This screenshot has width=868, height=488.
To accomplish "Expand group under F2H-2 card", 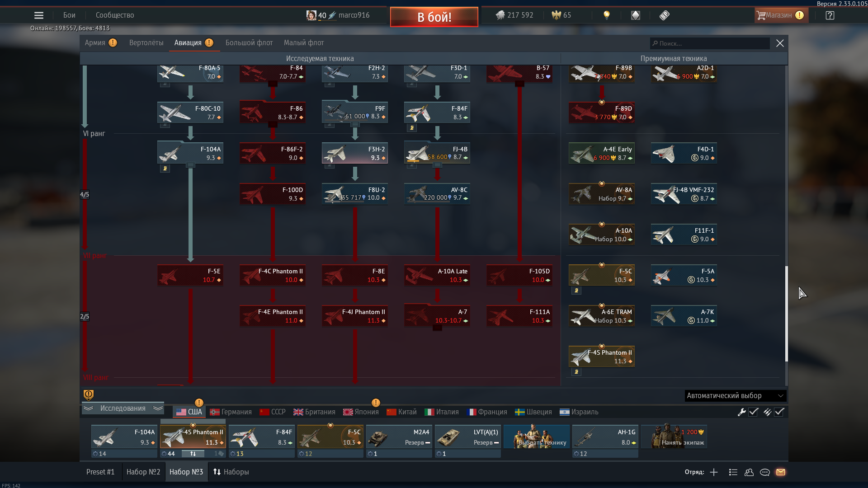I will coord(330,84).
